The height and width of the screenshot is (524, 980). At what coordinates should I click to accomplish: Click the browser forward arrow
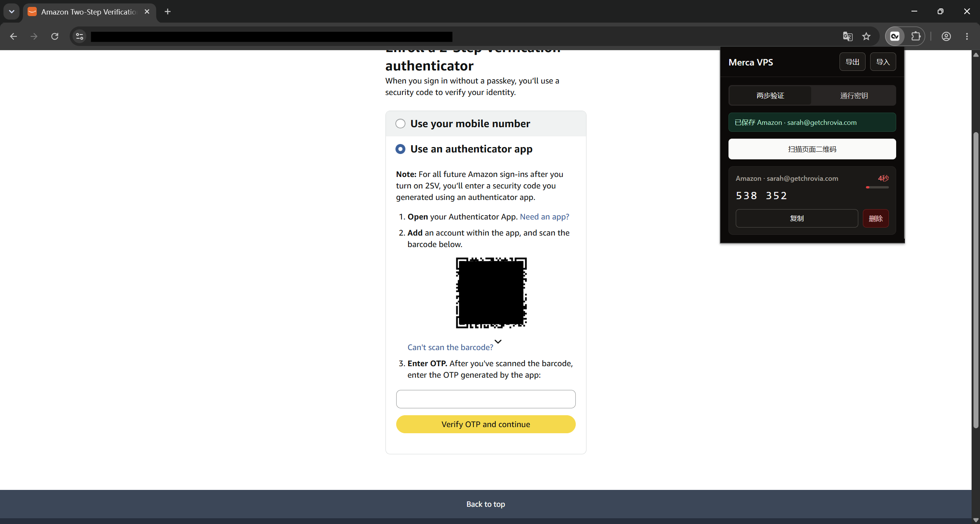click(34, 36)
